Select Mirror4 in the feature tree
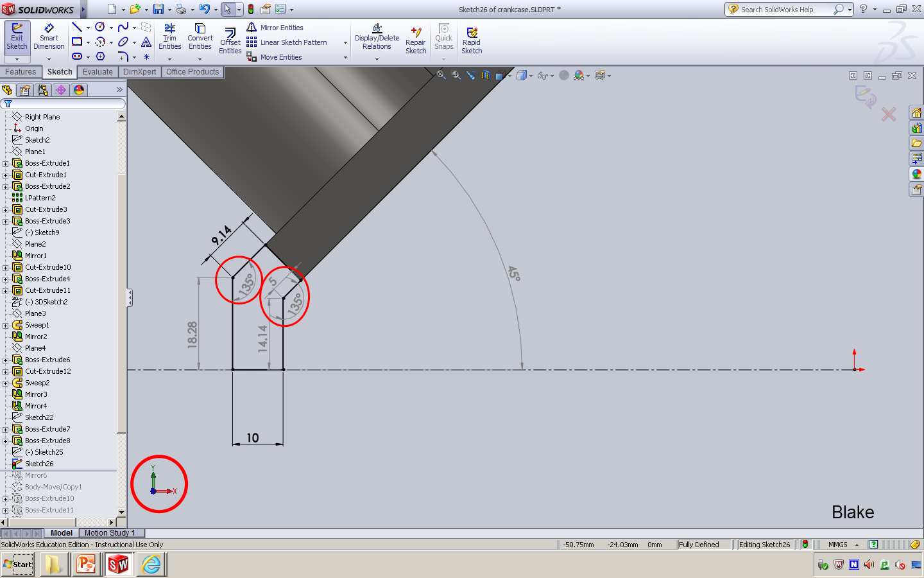 36,406
